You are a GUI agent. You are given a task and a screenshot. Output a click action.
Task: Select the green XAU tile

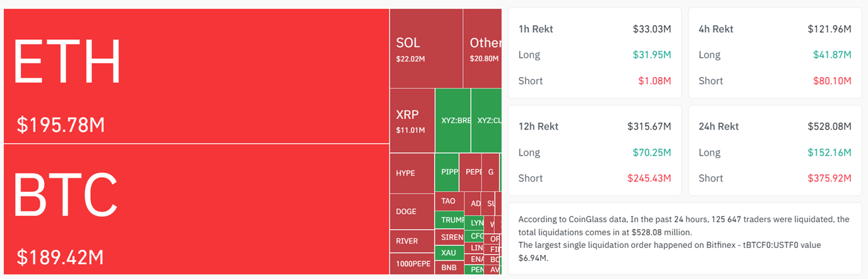click(x=449, y=252)
